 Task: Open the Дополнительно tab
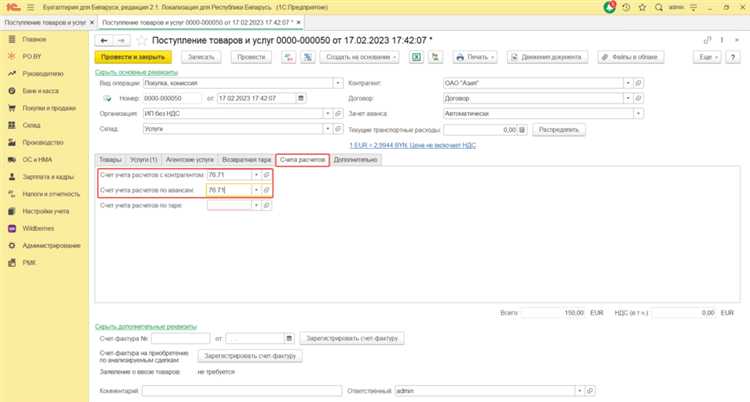point(355,159)
